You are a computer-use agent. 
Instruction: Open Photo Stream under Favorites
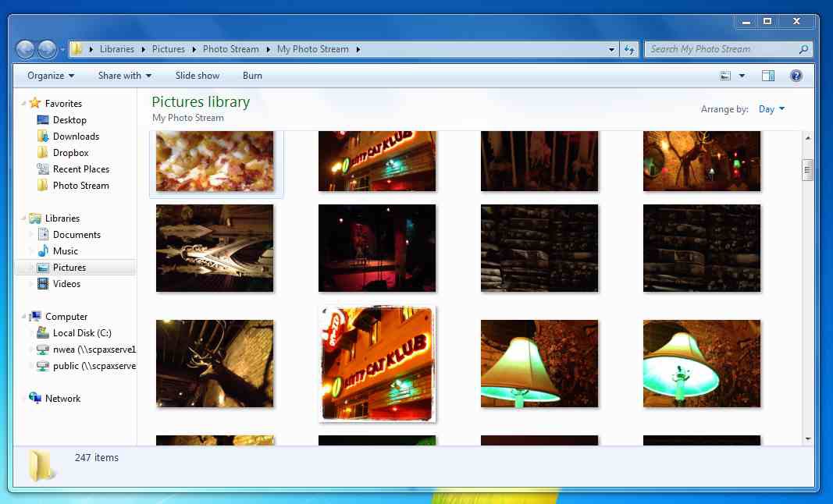pos(80,186)
